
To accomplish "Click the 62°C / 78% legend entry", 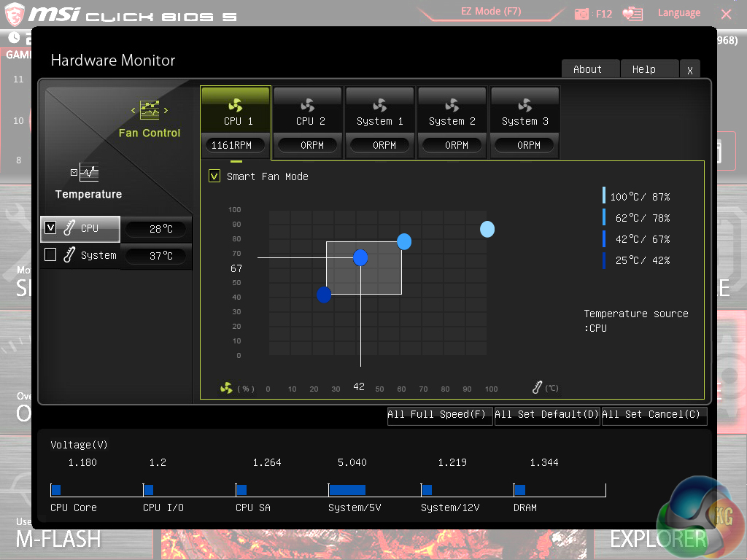I will point(636,217).
